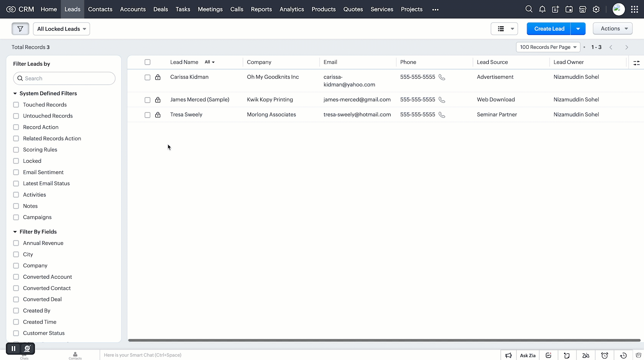This screenshot has width=644, height=360.
Task: Check the Touched Records filter
Action: point(16,105)
